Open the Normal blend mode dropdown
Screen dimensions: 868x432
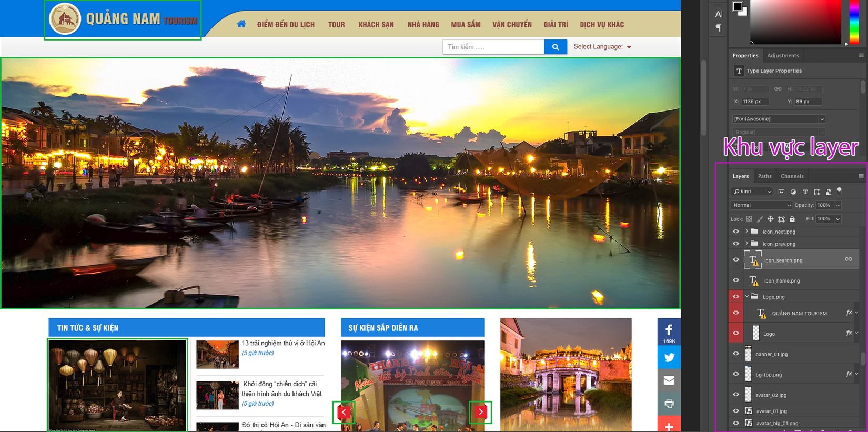pos(761,205)
